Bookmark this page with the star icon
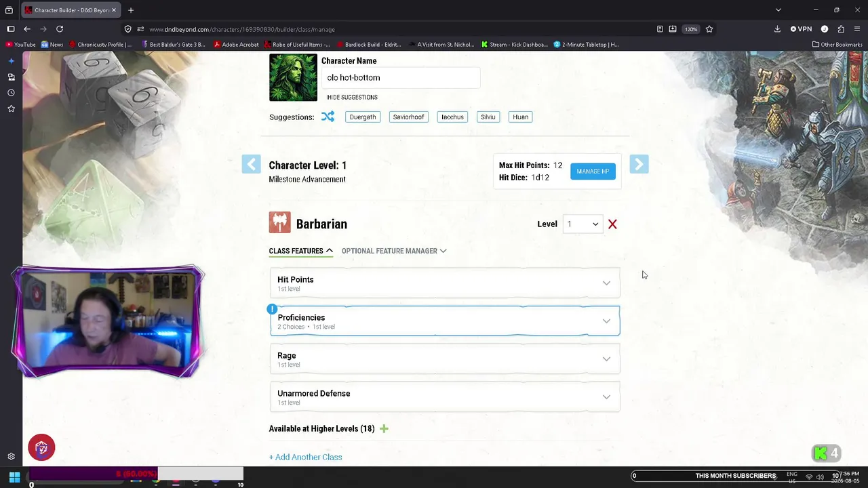 (x=709, y=29)
